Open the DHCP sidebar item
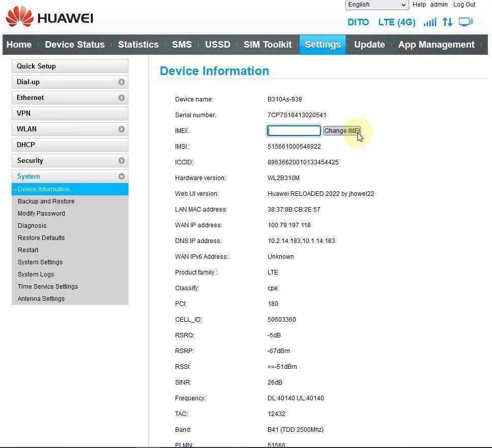 pyautogui.click(x=70, y=145)
